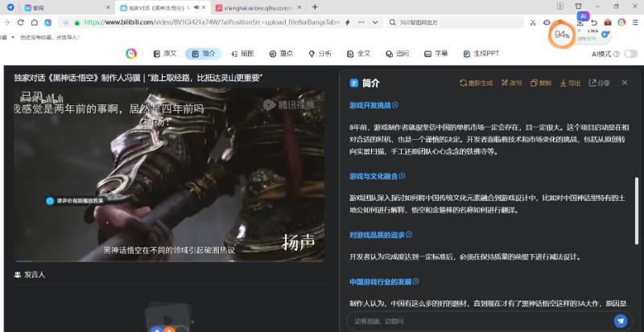
Task: Click the AI icon left of the address bar
Action: (x=48, y=23)
